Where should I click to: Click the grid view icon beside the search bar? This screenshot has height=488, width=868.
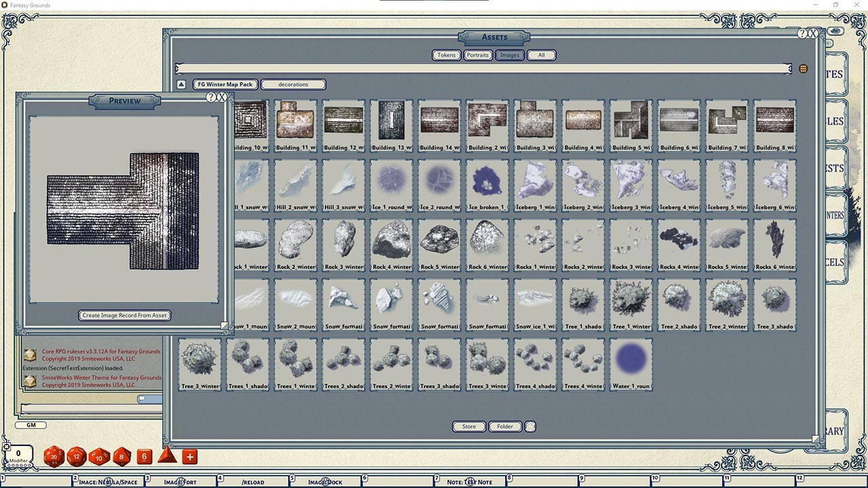[x=804, y=68]
